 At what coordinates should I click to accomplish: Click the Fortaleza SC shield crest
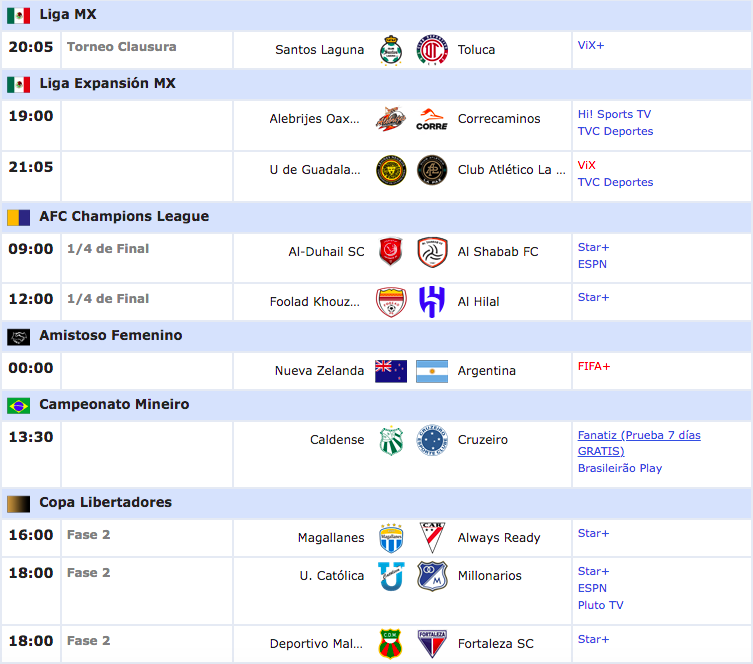click(432, 644)
